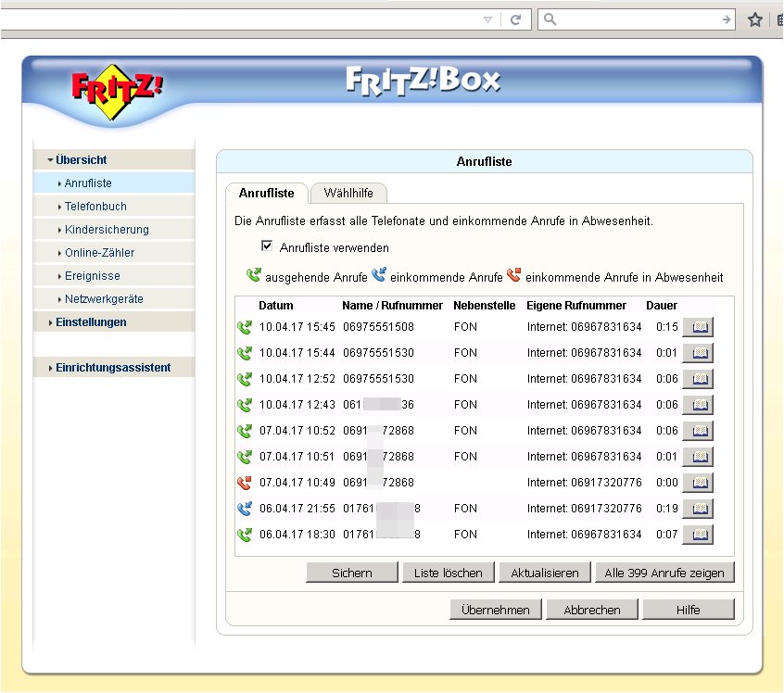Open phonebook icon for 07.04.17 10:51 call
This screenshot has height=693, width=784.
tap(698, 457)
